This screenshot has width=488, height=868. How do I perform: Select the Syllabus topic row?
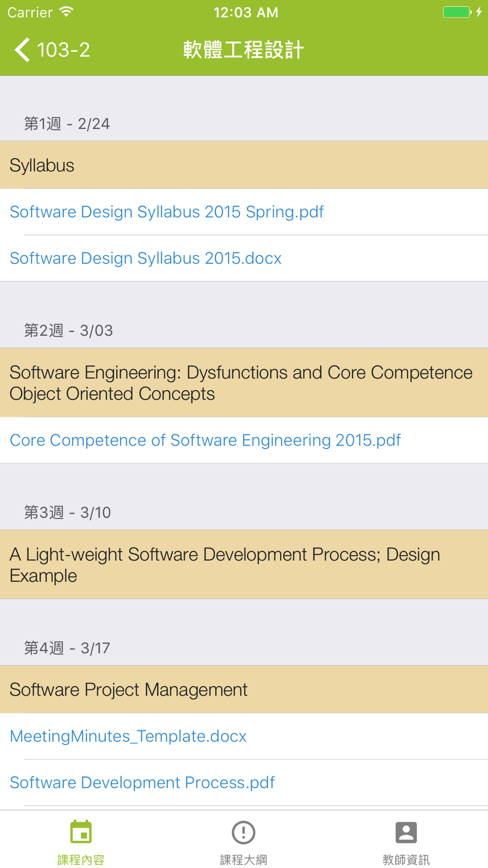pos(244,165)
